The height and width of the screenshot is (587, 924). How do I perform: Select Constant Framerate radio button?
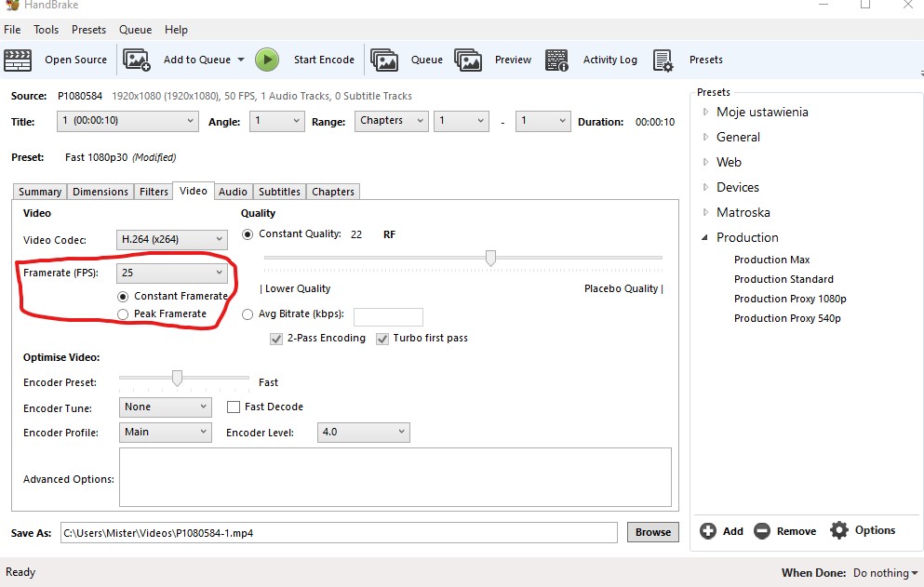(x=123, y=297)
